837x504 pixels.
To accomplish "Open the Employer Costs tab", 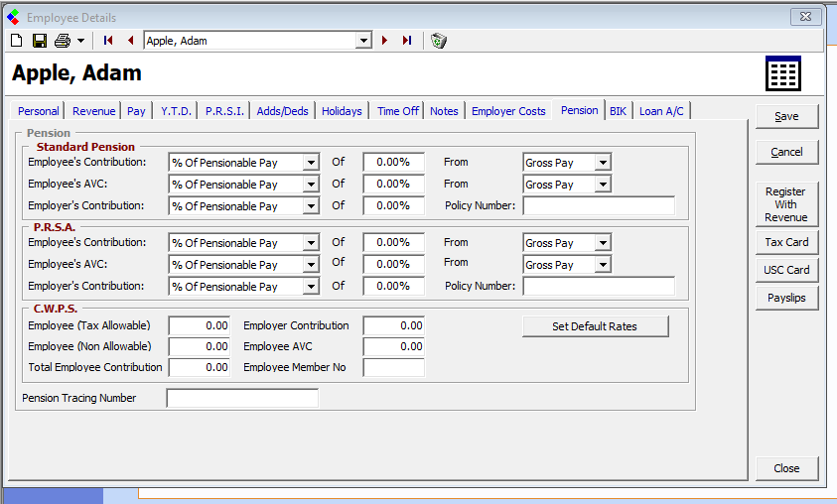I will click(x=508, y=111).
